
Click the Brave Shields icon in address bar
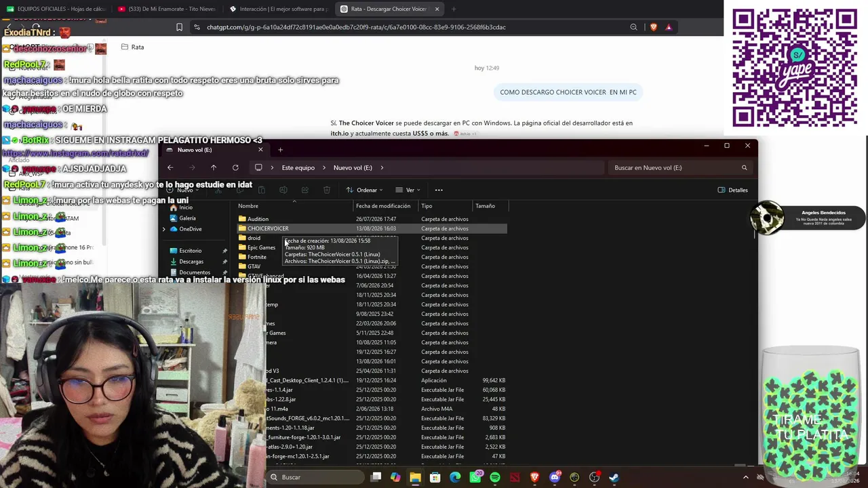654,27
